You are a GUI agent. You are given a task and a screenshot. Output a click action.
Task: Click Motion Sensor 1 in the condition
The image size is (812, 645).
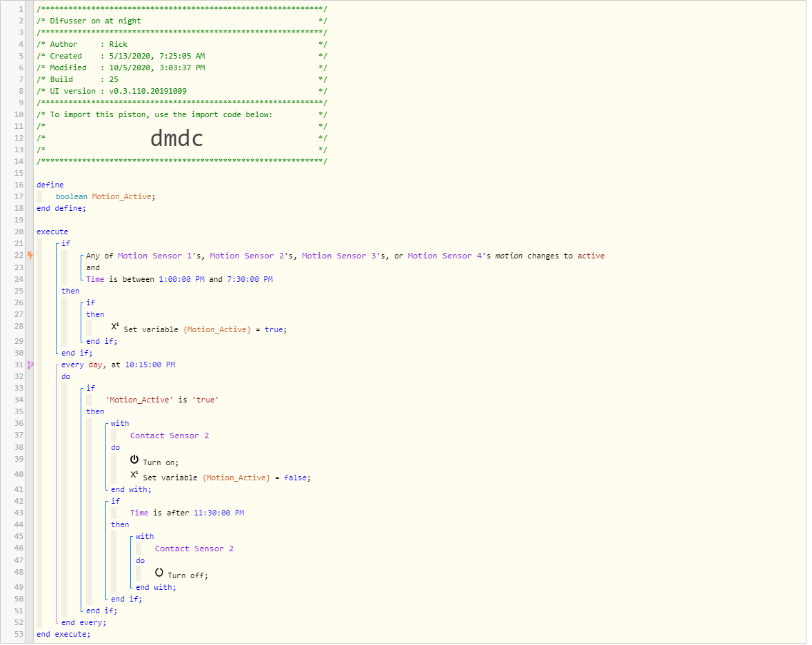(155, 256)
